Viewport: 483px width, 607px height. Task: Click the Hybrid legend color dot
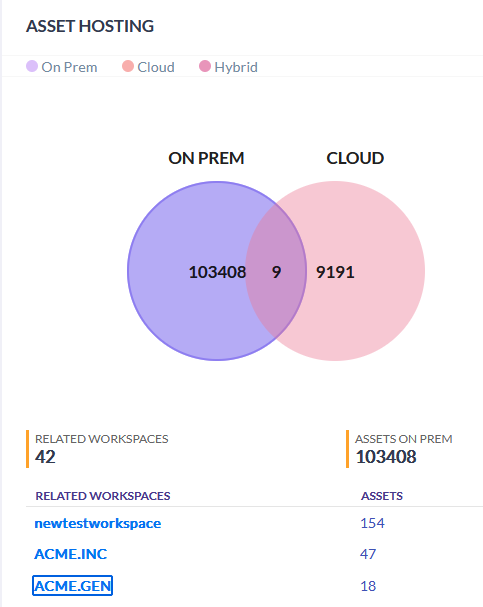click(x=205, y=66)
